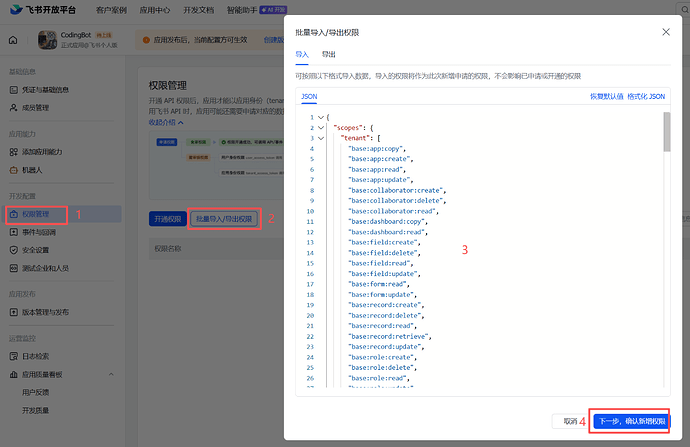Open 智能助手 in top navigation

242,10
